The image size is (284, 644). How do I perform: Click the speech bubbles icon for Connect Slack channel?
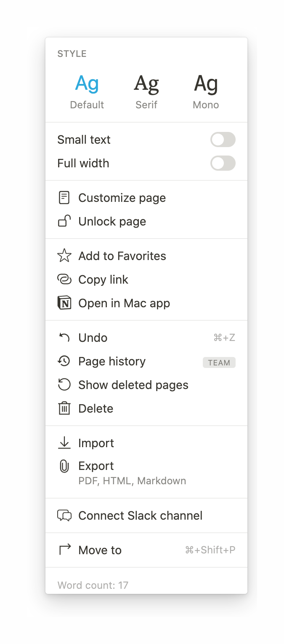(x=64, y=515)
